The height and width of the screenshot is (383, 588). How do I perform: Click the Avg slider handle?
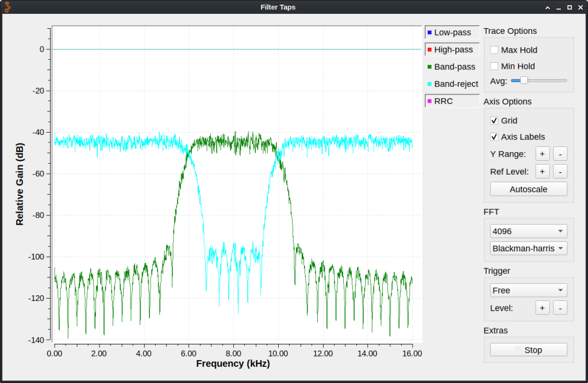coord(524,80)
